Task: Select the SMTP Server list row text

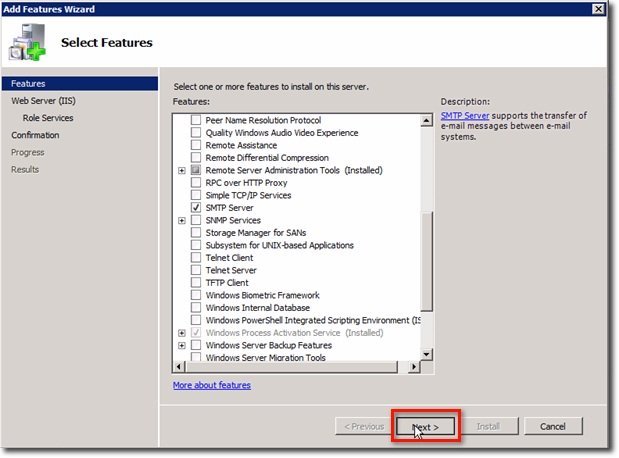Action: pyautogui.click(x=229, y=208)
